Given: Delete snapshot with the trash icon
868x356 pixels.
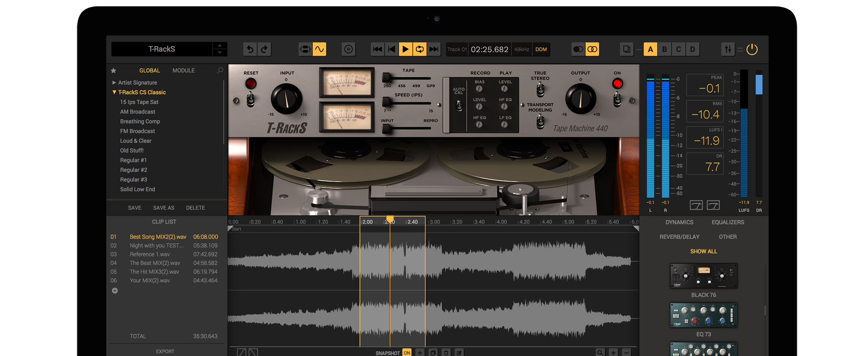Looking at the screenshot, I should pyautogui.click(x=446, y=353).
